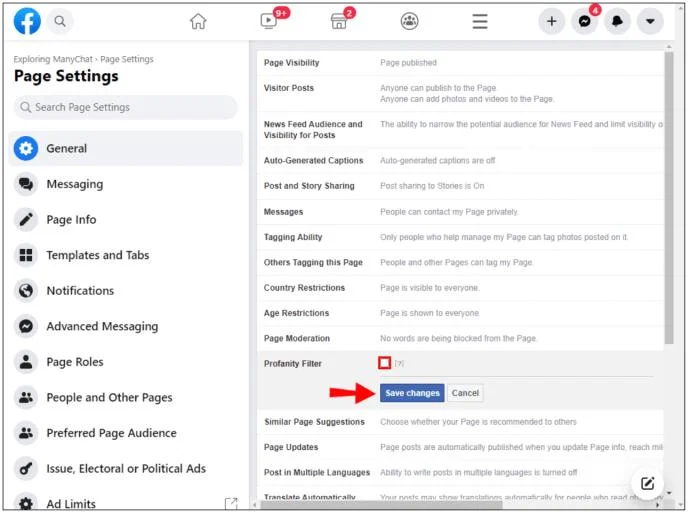
Task: Click the Ad Limits gear icon
Action: [x=26, y=503]
